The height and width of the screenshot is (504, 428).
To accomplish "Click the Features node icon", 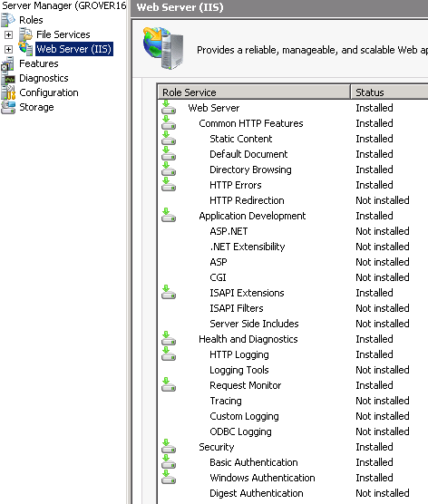I will coord(8,63).
